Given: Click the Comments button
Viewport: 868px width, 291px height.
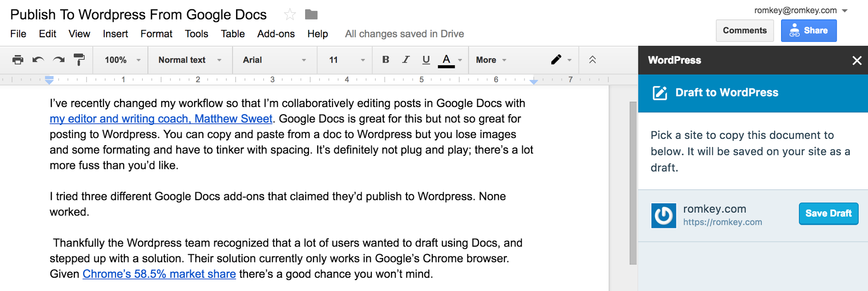Looking at the screenshot, I should [x=745, y=30].
